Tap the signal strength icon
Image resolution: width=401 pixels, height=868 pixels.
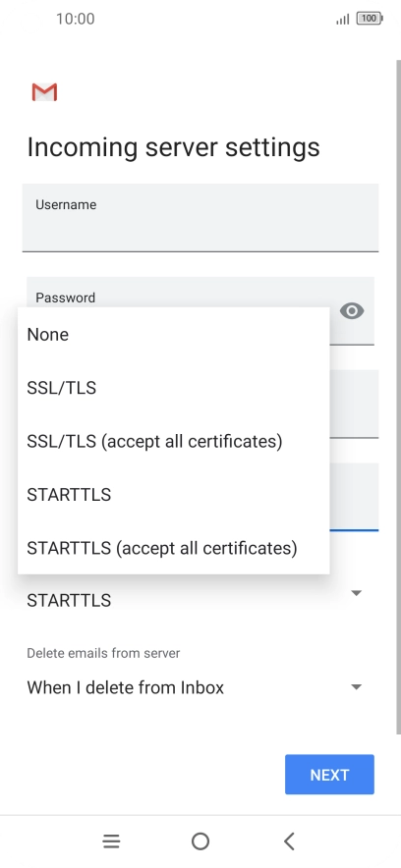[x=343, y=20]
